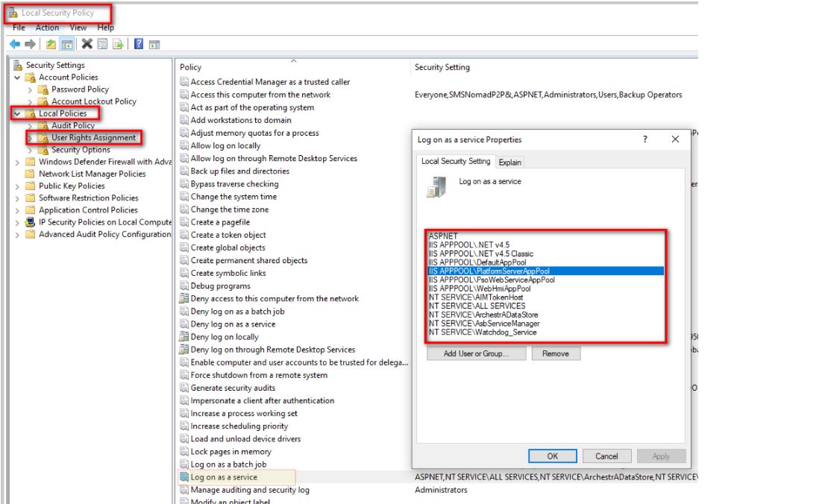Screen dimensions: 828x504
Task: Click the Password Policy folder icon
Action: (44, 89)
